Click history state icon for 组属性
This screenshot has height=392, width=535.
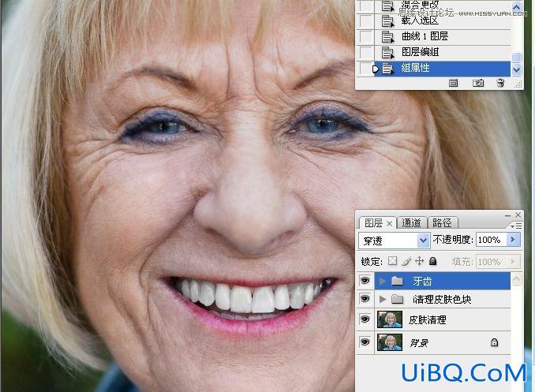click(387, 69)
